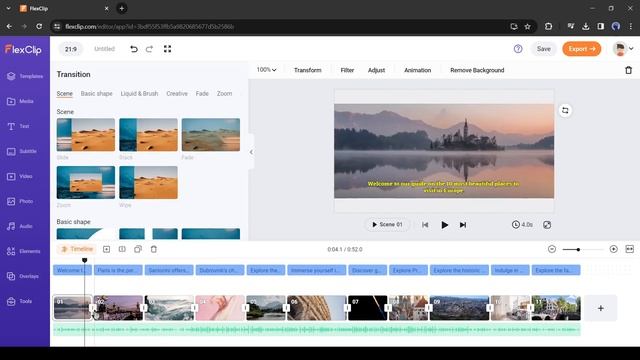Click the scene duration 4.0s clock

[522, 225]
